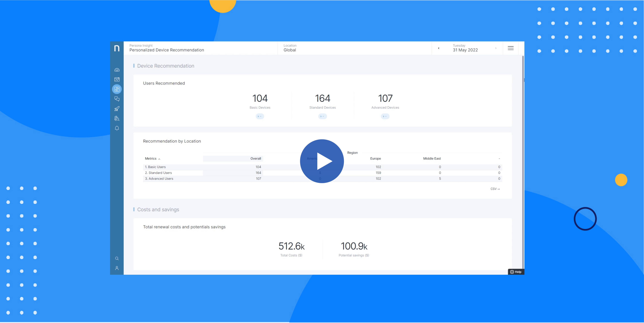This screenshot has width=644, height=323.
Task: Click the Device Recommendation section heading
Action: pos(166,66)
